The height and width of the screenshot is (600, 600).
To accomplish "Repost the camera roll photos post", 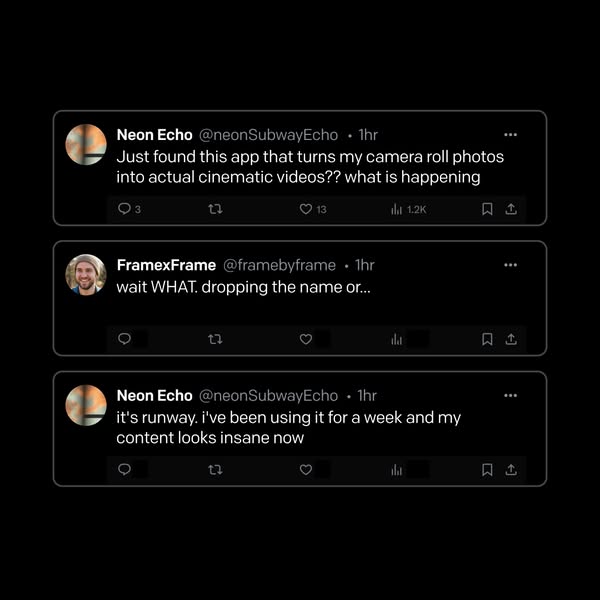I will [x=215, y=209].
